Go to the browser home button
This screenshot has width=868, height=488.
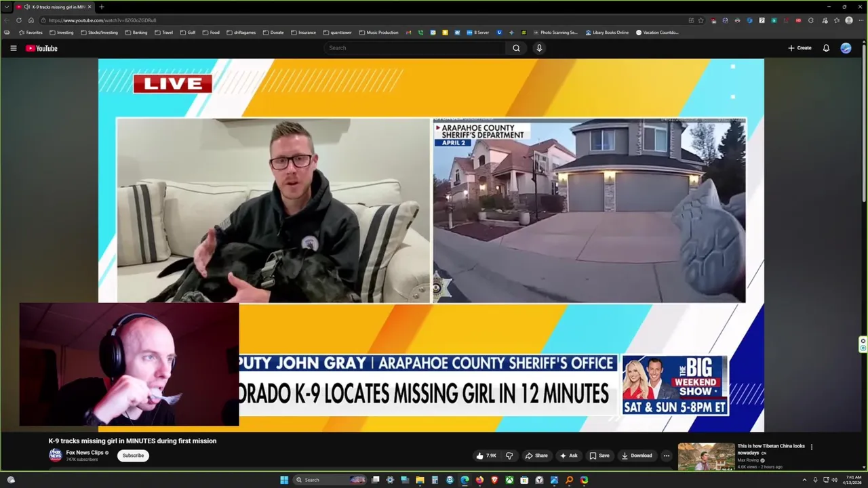pyautogui.click(x=31, y=20)
